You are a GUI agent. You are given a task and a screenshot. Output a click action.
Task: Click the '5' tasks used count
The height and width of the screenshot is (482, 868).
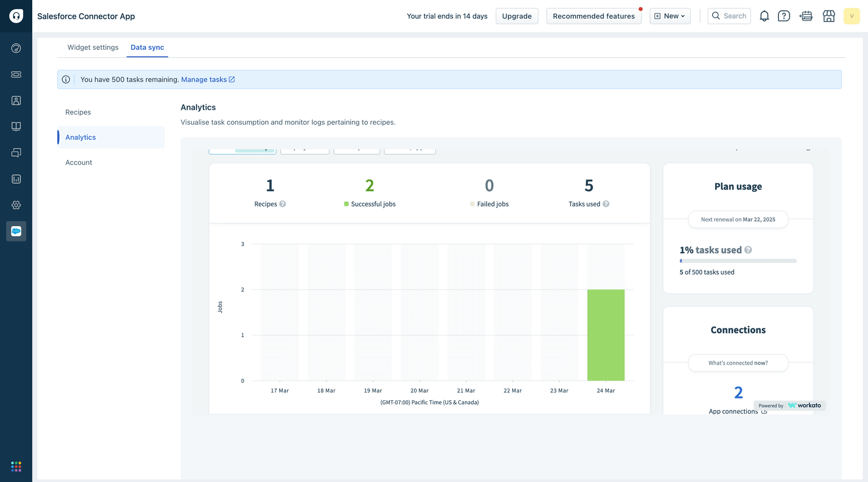click(589, 185)
